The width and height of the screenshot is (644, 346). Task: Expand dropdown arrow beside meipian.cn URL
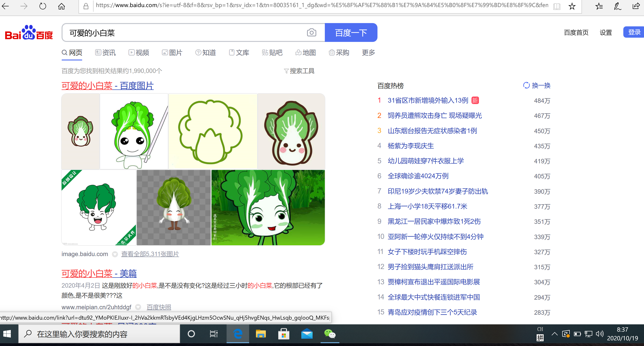tap(138, 307)
